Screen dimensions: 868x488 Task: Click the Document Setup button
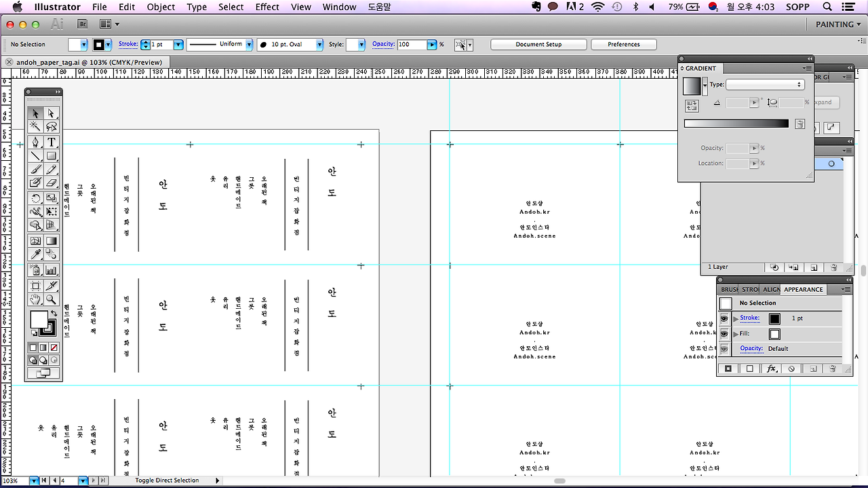(x=538, y=44)
